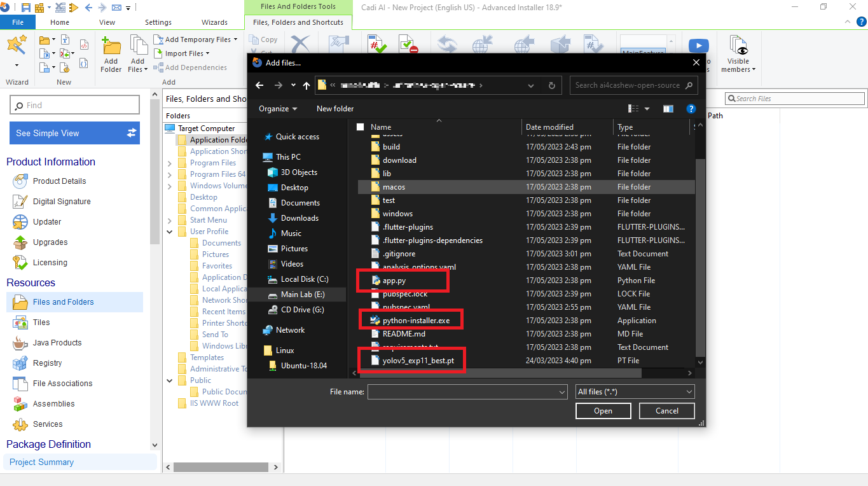The height and width of the screenshot is (486, 868).
Task: Open Organize menu in dialog
Action: pos(278,109)
